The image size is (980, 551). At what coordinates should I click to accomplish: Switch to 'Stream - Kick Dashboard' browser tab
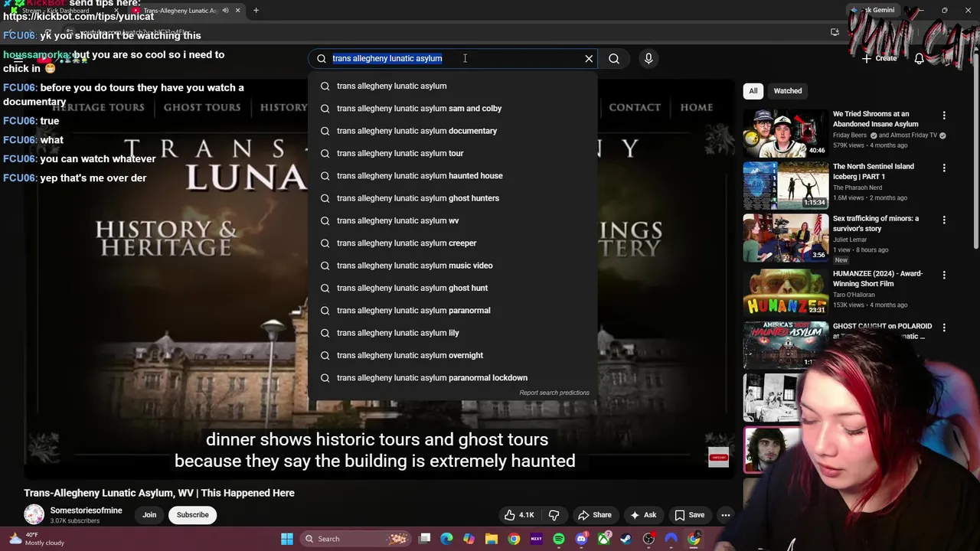[65, 10]
